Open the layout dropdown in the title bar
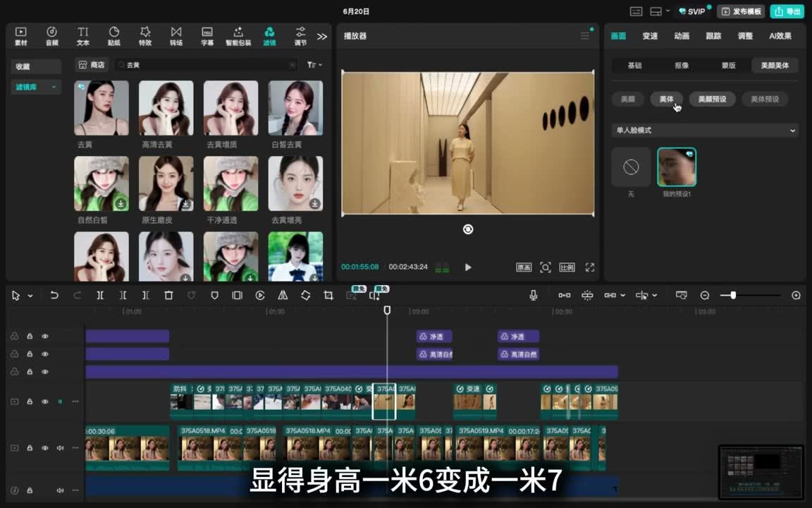812x508 pixels. click(659, 11)
